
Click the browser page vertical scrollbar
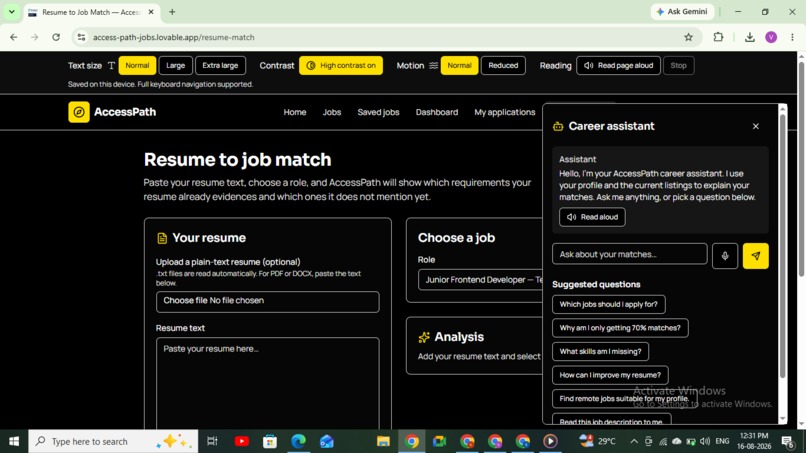tap(801, 170)
